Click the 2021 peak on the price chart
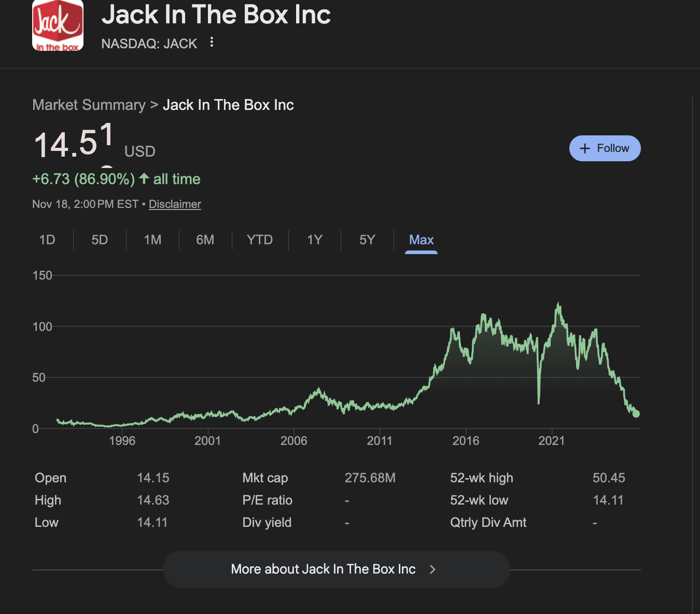This screenshot has height=614, width=700. point(558,304)
